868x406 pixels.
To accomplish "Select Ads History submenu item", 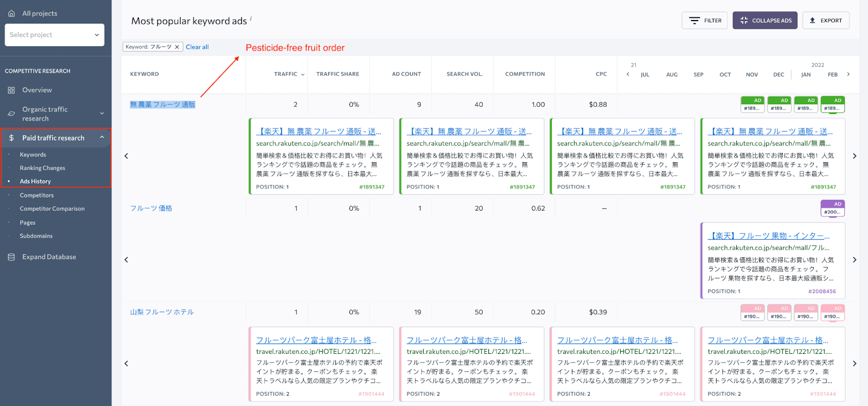I will [x=35, y=181].
